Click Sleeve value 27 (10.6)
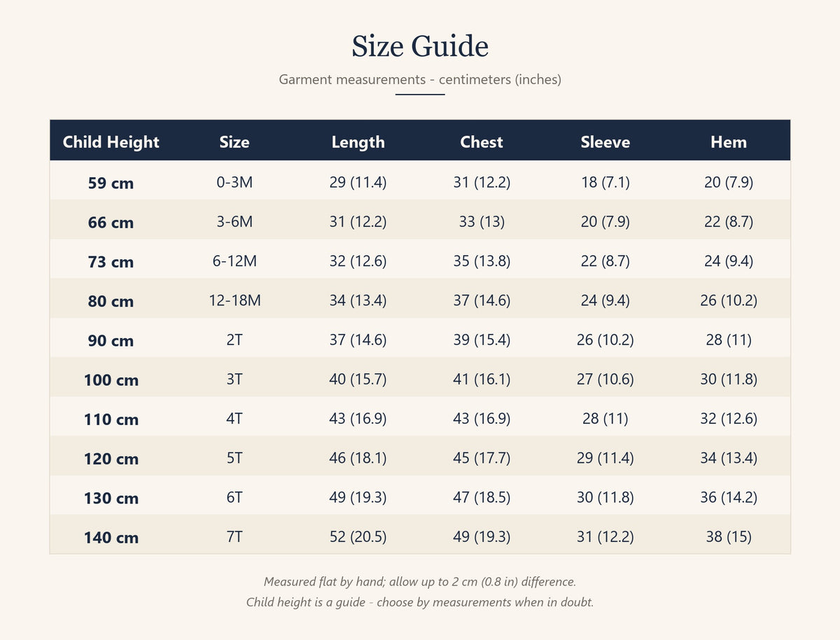This screenshot has width=840, height=640. (x=605, y=379)
